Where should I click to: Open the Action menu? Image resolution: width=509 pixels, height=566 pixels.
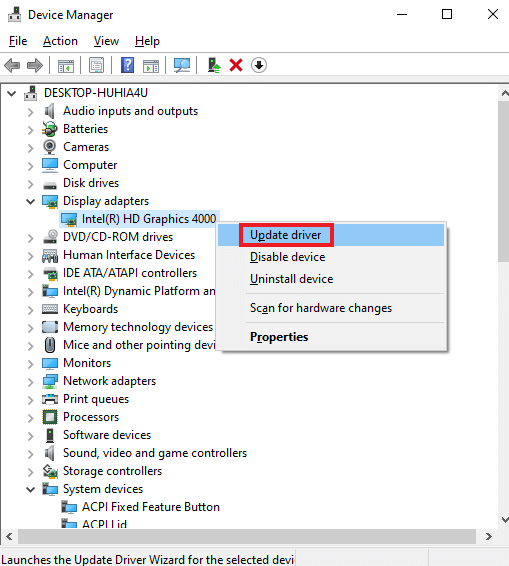60,41
